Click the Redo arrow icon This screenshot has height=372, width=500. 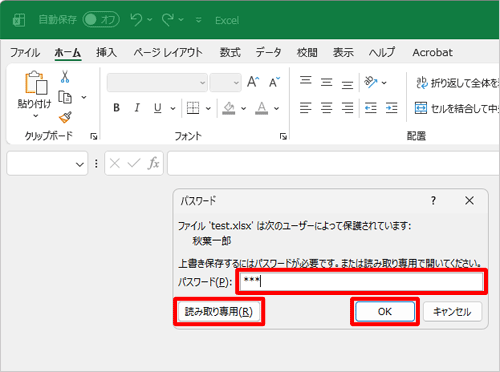167,20
